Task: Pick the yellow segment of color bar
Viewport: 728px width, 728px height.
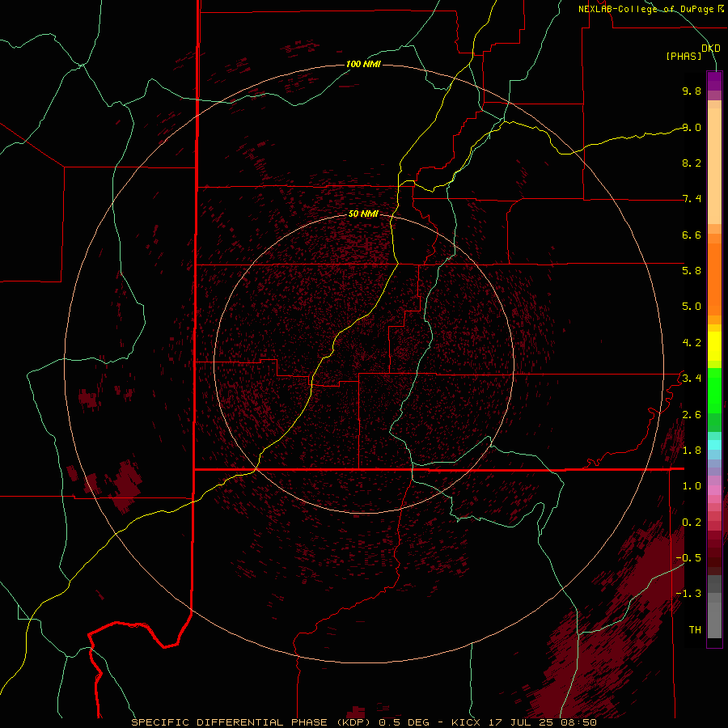Action: (x=714, y=346)
